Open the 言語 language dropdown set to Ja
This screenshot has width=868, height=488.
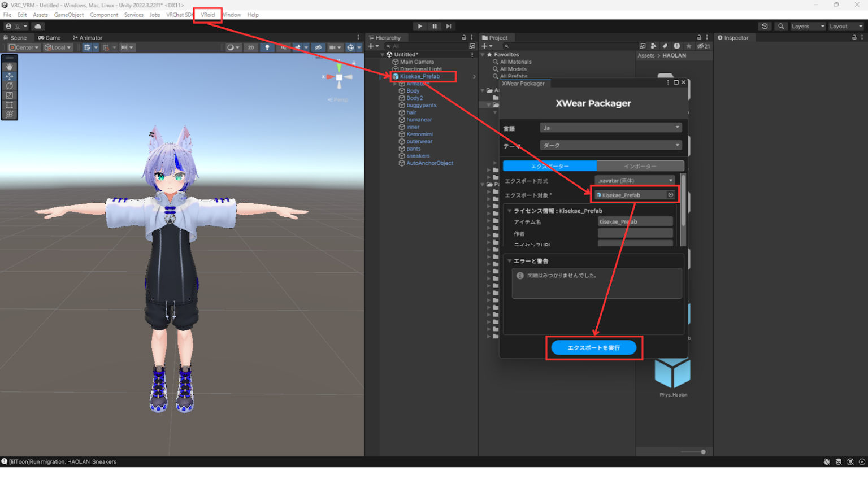pyautogui.click(x=610, y=128)
